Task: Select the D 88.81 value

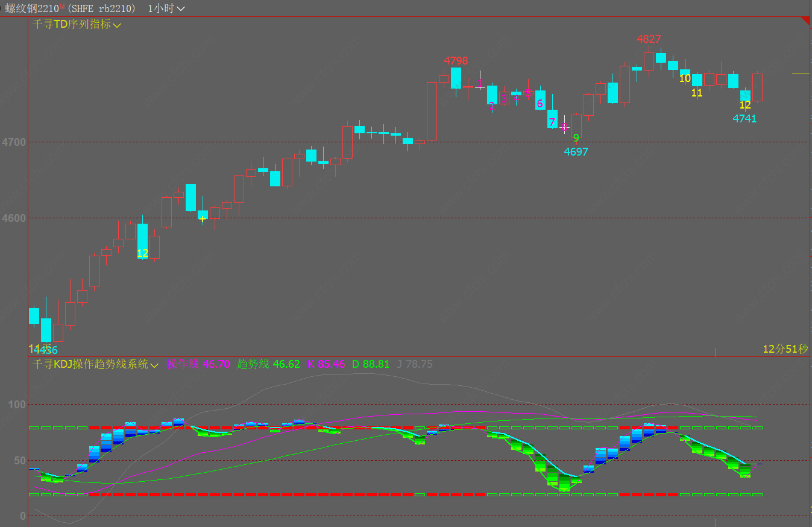Action: click(x=371, y=364)
